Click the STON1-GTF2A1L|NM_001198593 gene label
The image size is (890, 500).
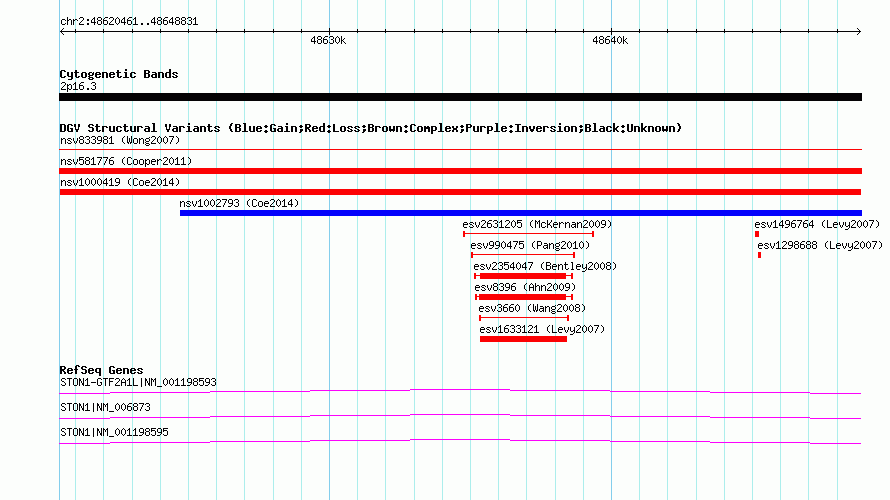138,383
